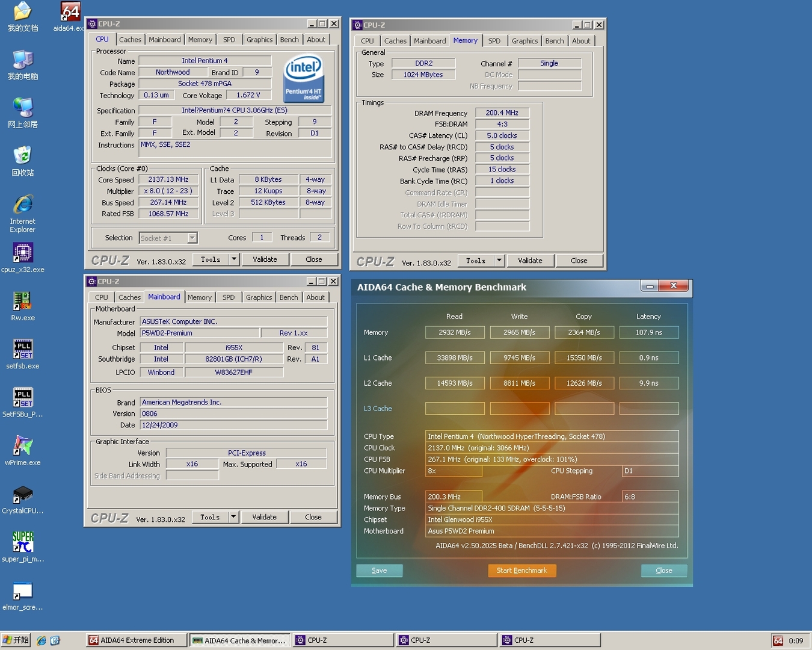The height and width of the screenshot is (650, 812).
Task: Switch to AIDA64 Cache & Memory taskbar item
Action: (240, 640)
